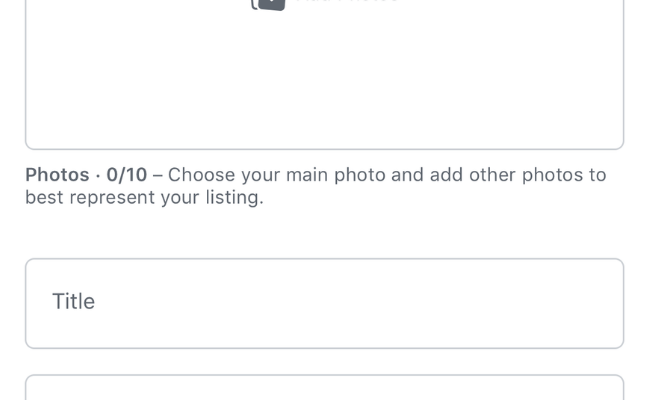This screenshot has height=400, width=650.
Task: Open the photo upload box
Action: pos(324,70)
